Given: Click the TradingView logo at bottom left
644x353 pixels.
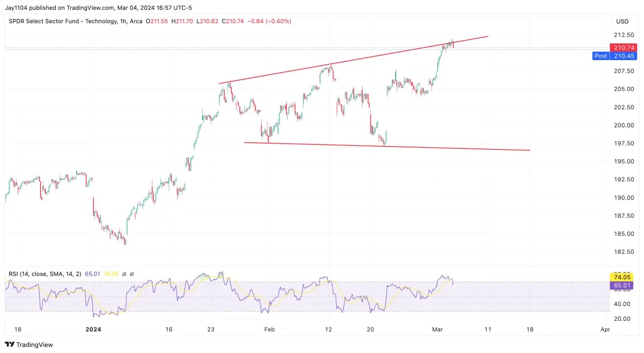Looking at the screenshot, I should (29, 345).
